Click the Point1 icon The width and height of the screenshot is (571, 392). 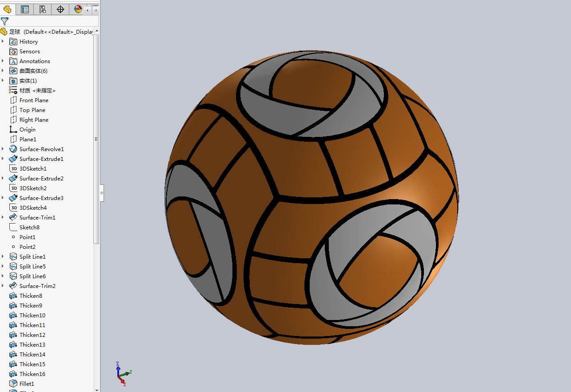tap(13, 237)
